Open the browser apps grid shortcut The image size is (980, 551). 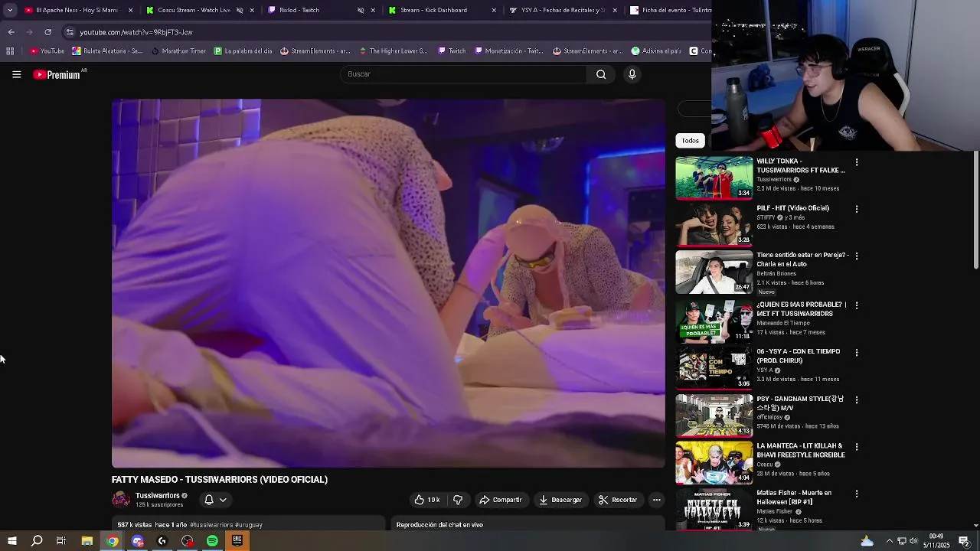(10, 51)
